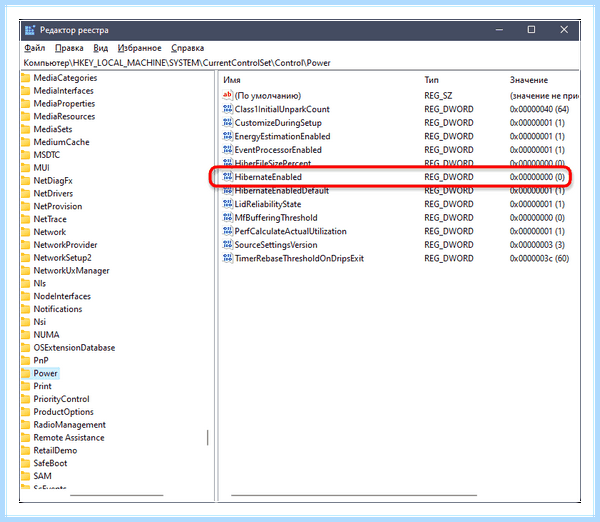Click the Network folder icon
This screenshot has width=600, height=522.
(x=26, y=232)
